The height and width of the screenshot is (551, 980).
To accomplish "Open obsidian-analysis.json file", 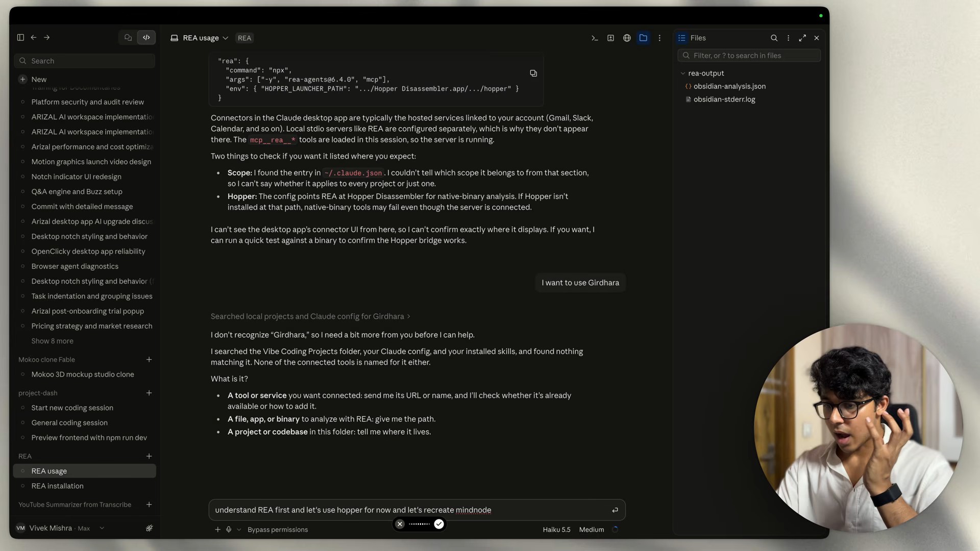I will pyautogui.click(x=729, y=86).
